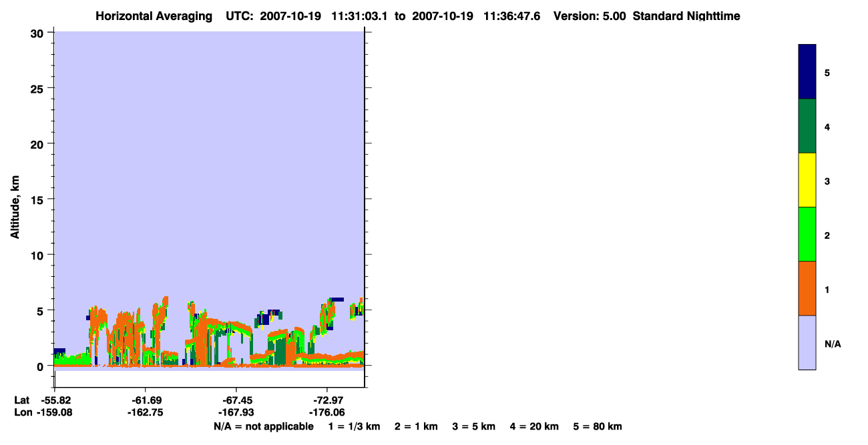This screenshot has width=868, height=445.
Task: Click the latitude value -67.45
Action: point(236,400)
